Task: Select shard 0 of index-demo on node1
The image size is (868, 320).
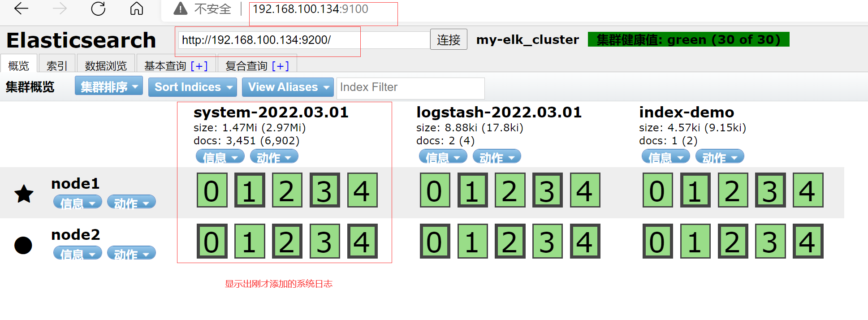Action: click(657, 190)
